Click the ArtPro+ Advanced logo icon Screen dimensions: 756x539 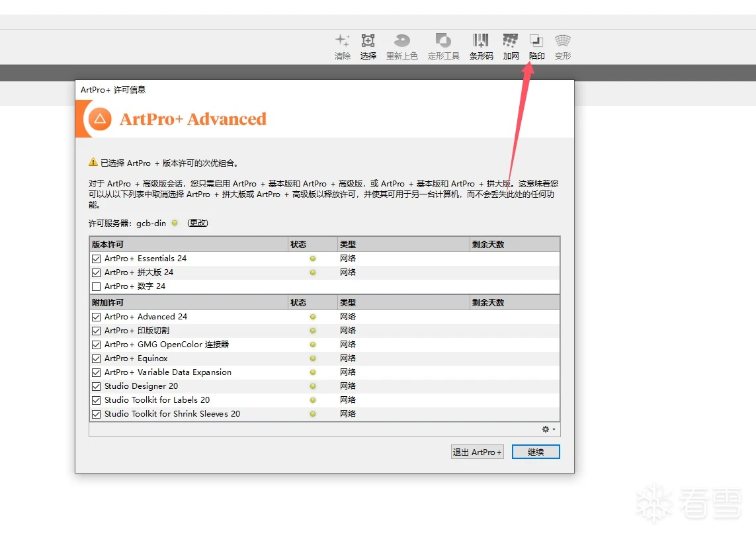[100, 118]
